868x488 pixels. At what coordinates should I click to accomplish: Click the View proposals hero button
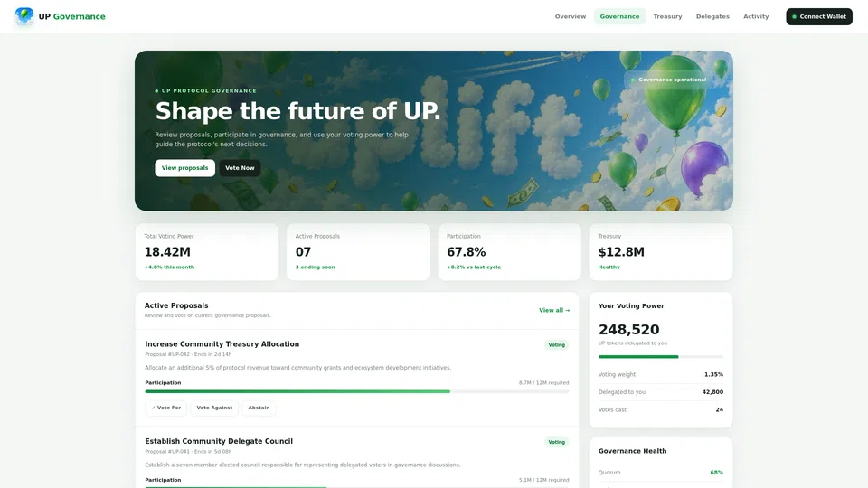pyautogui.click(x=184, y=168)
